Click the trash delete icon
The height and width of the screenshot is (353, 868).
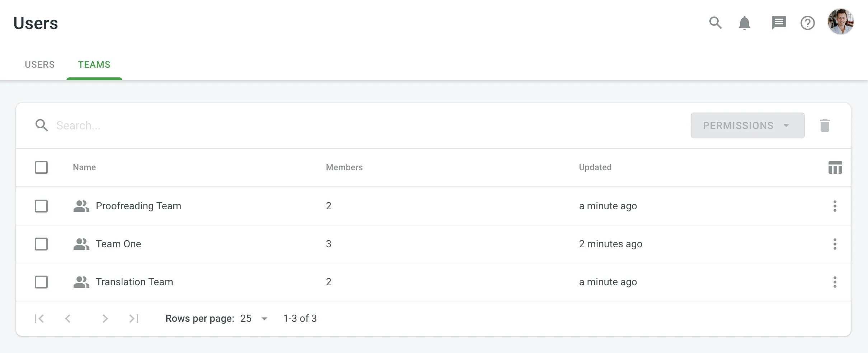(825, 125)
